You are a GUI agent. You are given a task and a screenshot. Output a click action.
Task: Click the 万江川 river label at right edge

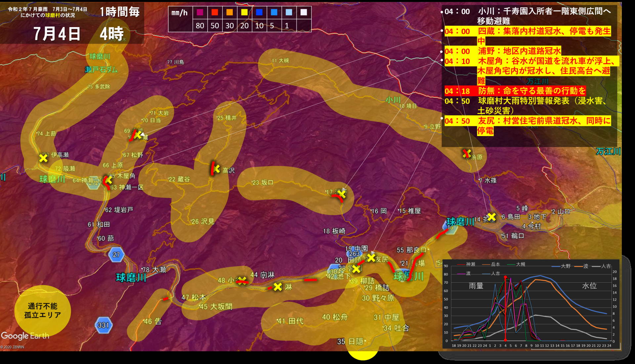point(608,151)
